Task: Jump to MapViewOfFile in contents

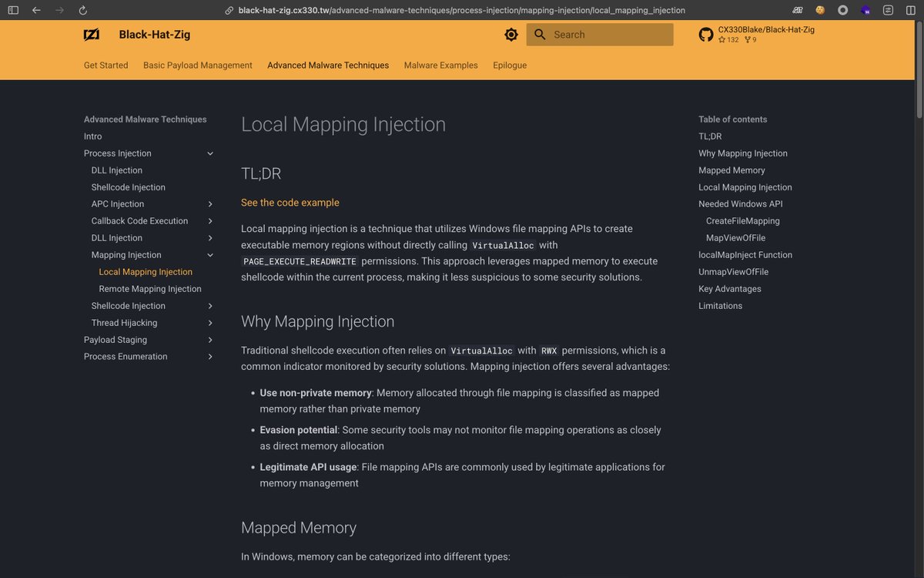Action: pyautogui.click(x=735, y=238)
